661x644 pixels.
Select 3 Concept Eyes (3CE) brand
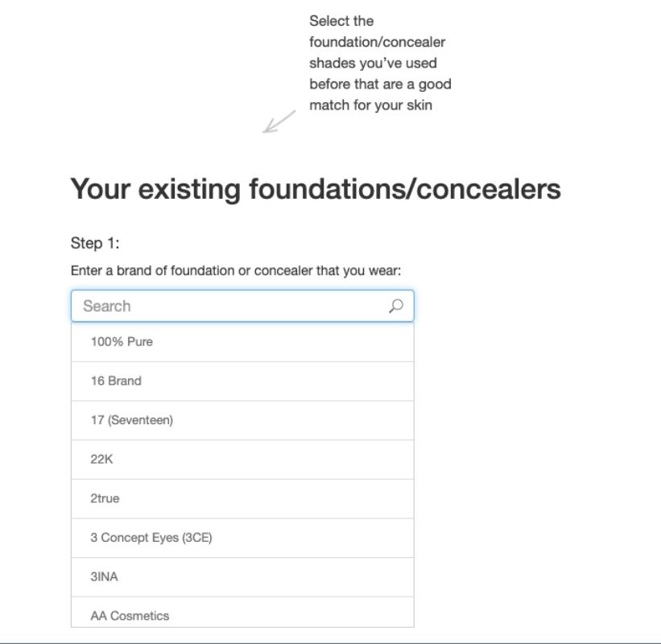point(242,538)
